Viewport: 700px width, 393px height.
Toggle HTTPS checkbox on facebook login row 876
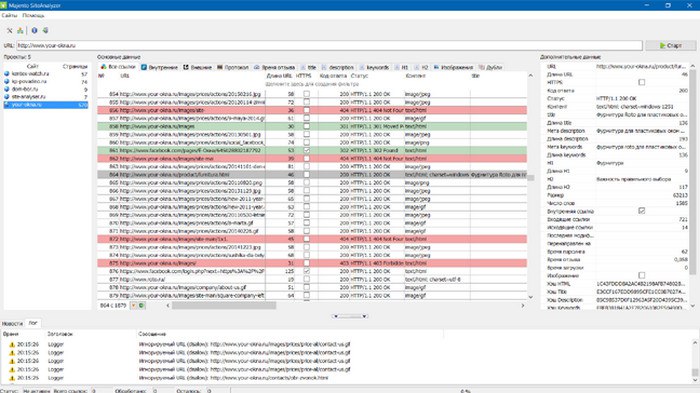tap(307, 271)
